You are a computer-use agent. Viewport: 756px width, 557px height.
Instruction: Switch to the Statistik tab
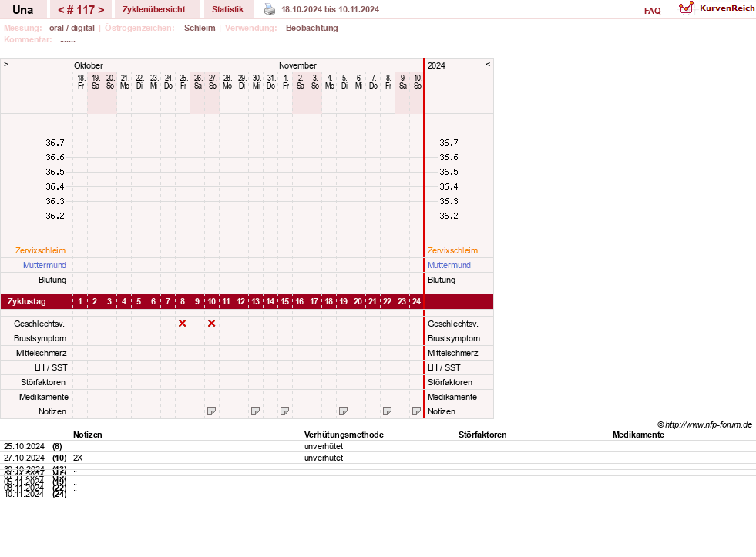click(227, 10)
